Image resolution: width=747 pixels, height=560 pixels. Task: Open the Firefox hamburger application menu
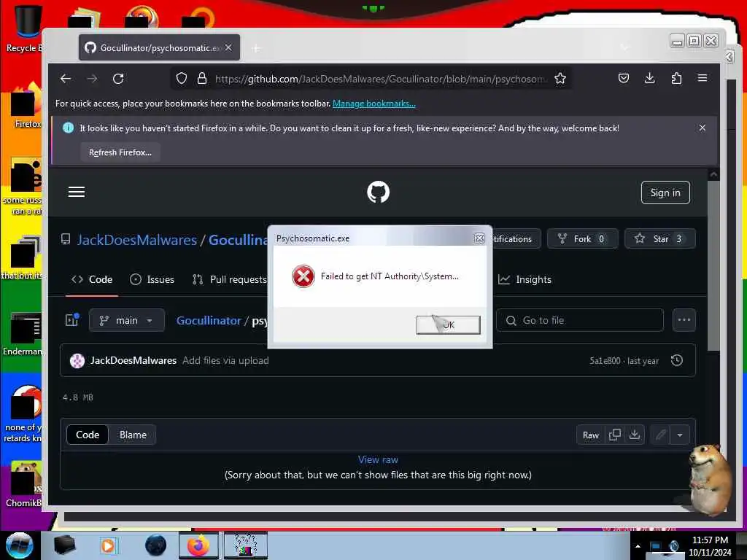coord(703,78)
